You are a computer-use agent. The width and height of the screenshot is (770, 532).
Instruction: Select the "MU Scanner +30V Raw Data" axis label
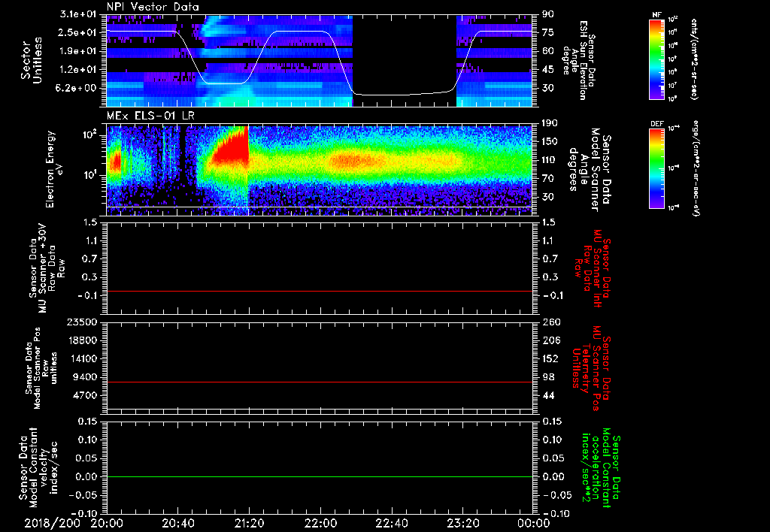tap(46, 268)
